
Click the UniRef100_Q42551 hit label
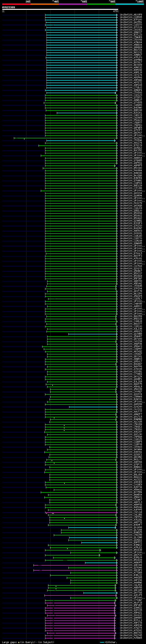131,22
